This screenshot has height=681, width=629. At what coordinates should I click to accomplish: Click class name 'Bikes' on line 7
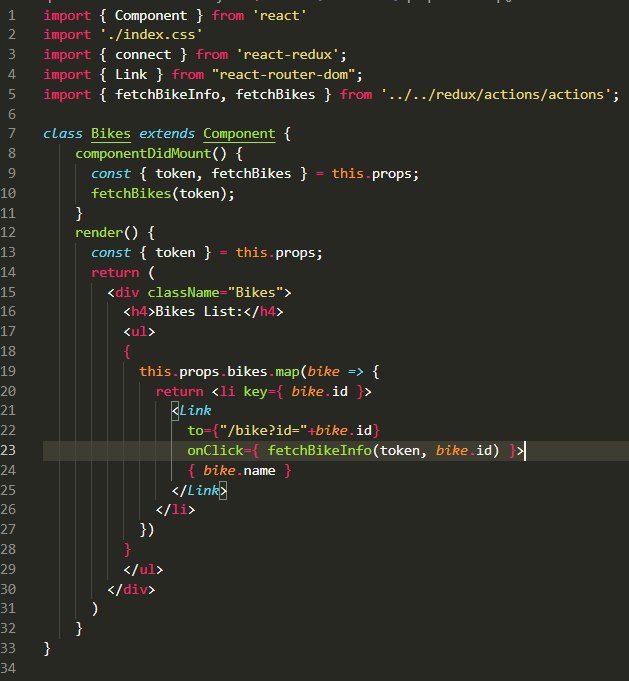point(111,133)
